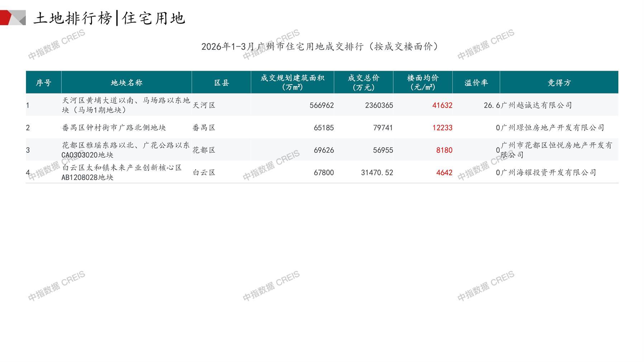Click the 成交规划建筑面积 column header
This screenshot has width=644, height=362.
pos(292,82)
